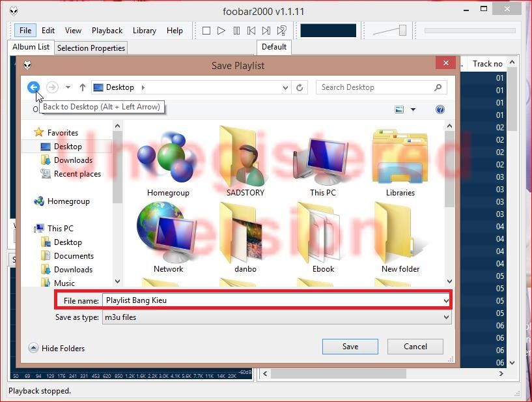Image resolution: width=532 pixels, height=402 pixels.
Task: Click the Pause button in foobar2000 toolbar
Action: [236, 31]
